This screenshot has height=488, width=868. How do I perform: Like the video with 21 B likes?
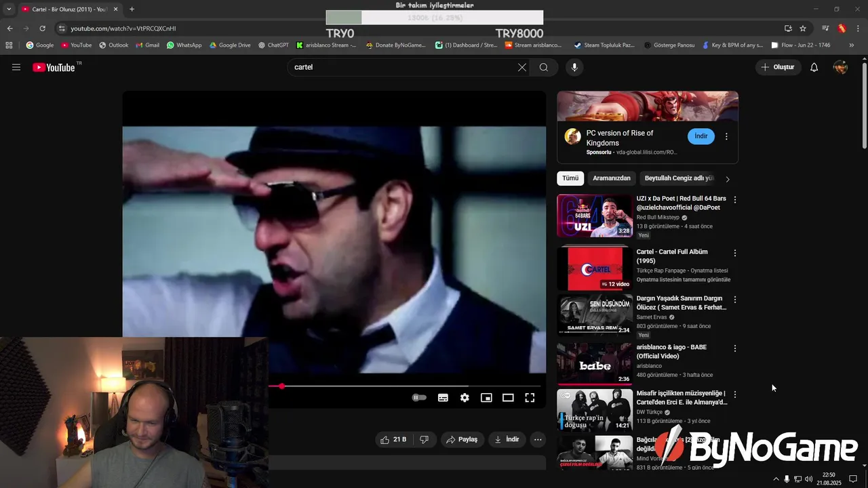(393, 439)
